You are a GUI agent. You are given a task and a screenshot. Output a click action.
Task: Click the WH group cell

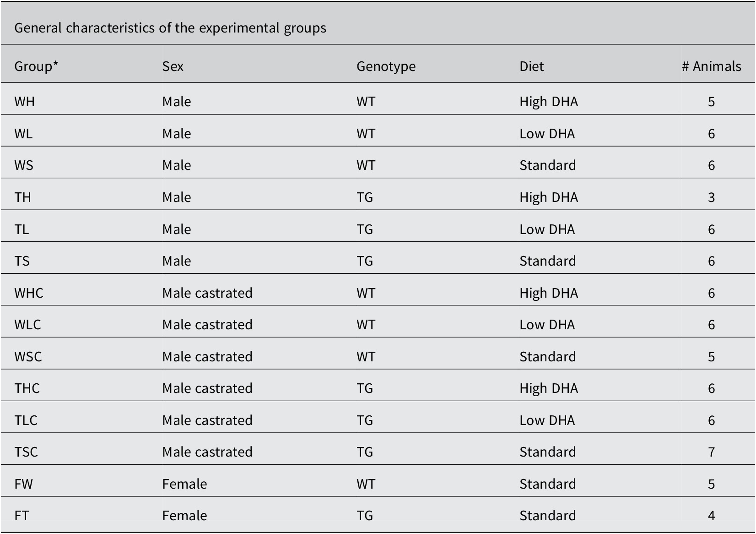point(24,101)
